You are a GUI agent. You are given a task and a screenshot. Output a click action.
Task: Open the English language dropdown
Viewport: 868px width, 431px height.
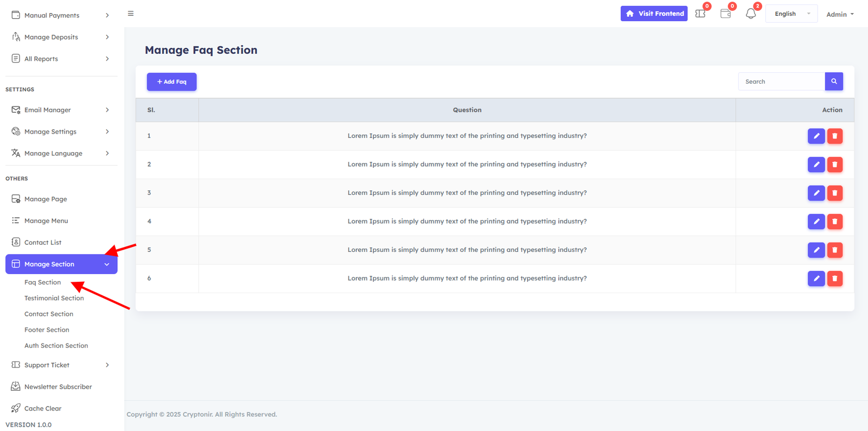point(791,14)
